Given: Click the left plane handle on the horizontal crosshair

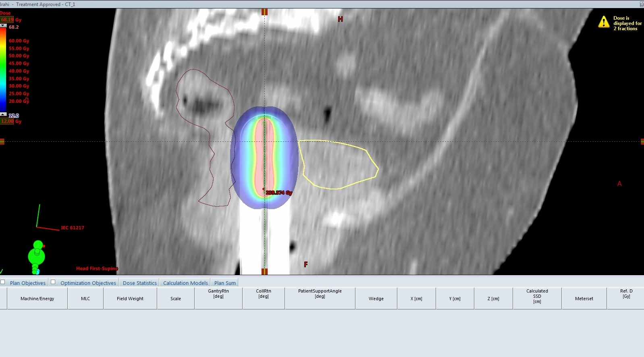Looking at the screenshot, I should pos(2,141).
